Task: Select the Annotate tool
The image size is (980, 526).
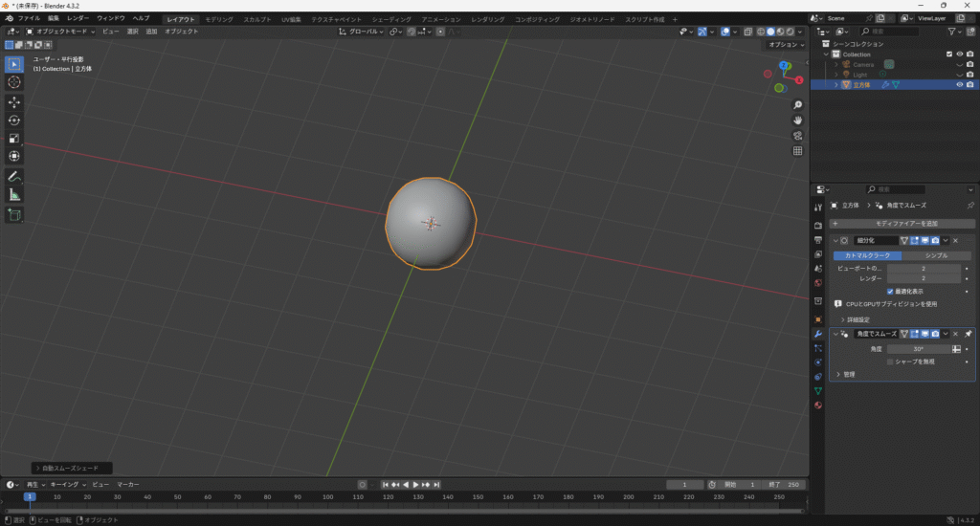Action: pyautogui.click(x=13, y=177)
